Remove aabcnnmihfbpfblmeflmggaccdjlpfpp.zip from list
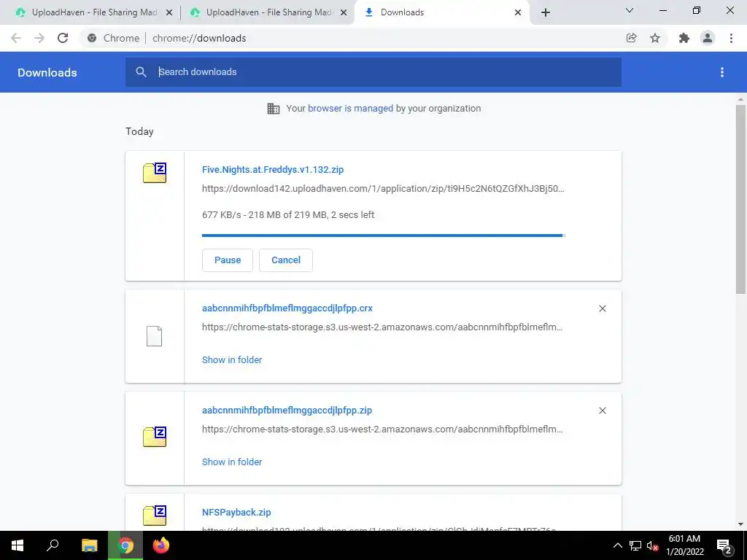The image size is (747, 560). click(602, 411)
